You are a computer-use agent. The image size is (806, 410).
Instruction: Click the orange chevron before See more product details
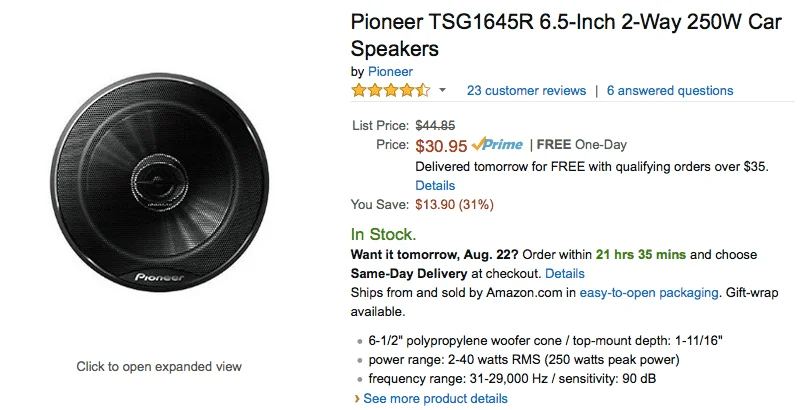[x=357, y=399]
